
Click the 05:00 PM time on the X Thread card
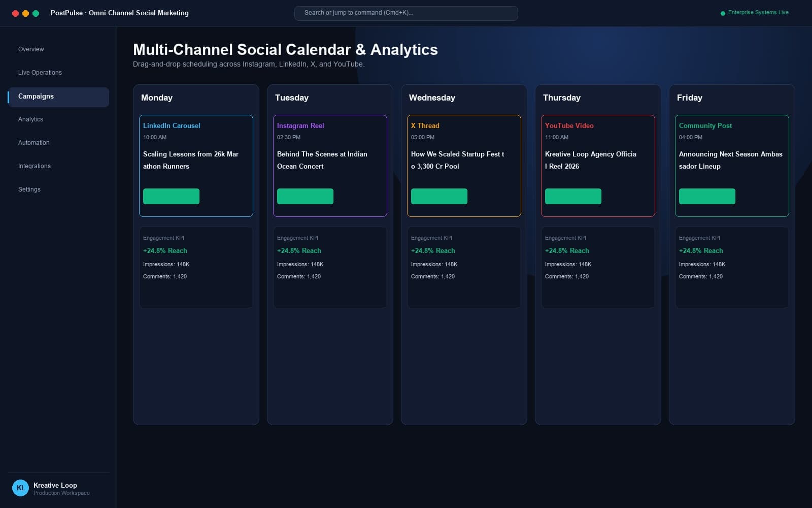coord(423,137)
